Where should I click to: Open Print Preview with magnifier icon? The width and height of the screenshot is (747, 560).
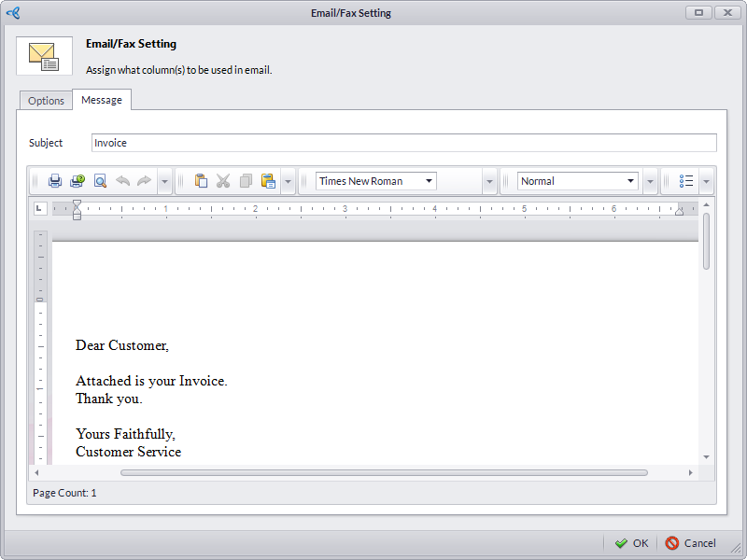coord(100,181)
